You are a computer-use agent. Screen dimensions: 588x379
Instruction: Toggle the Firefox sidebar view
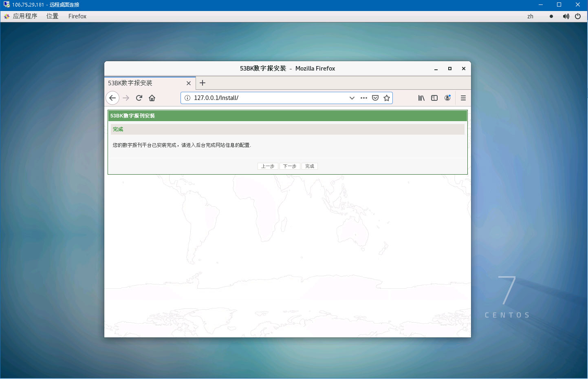coord(434,98)
